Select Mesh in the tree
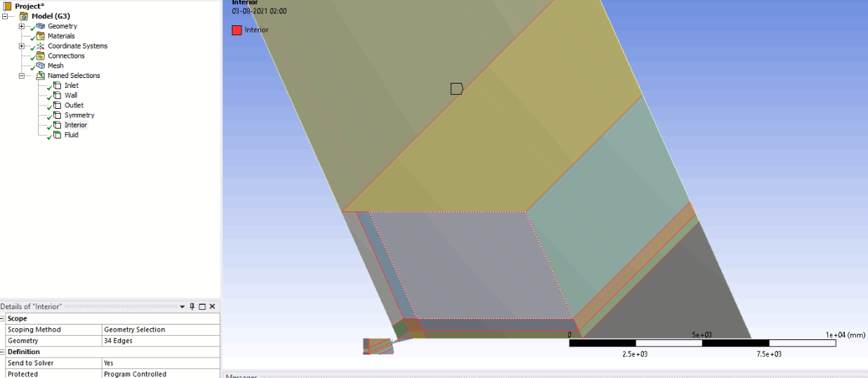Viewport: 868px width, 378px height. (x=55, y=65)
